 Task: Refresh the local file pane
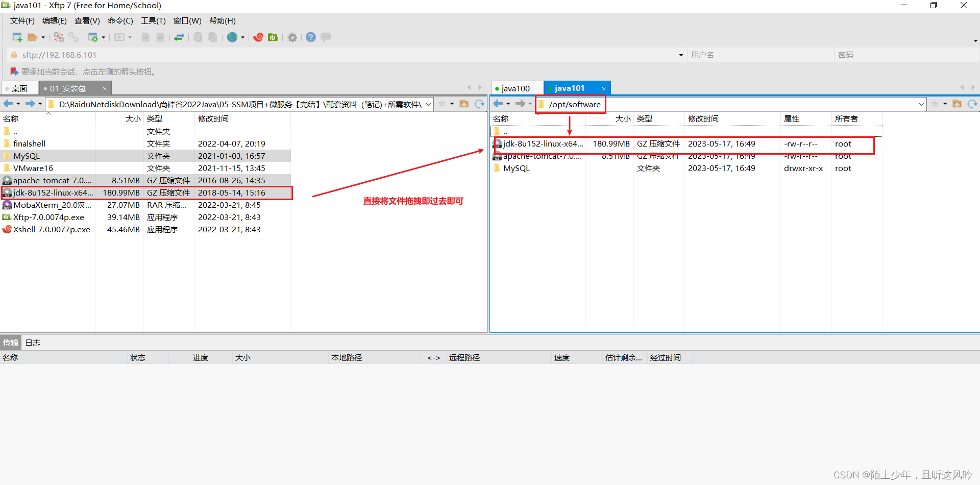click(479, 104)
